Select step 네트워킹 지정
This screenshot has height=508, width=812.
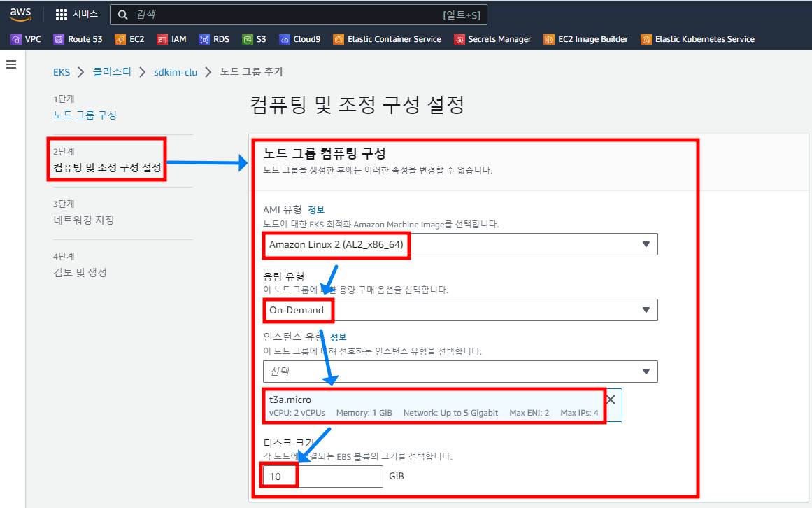tap(83, 220)
